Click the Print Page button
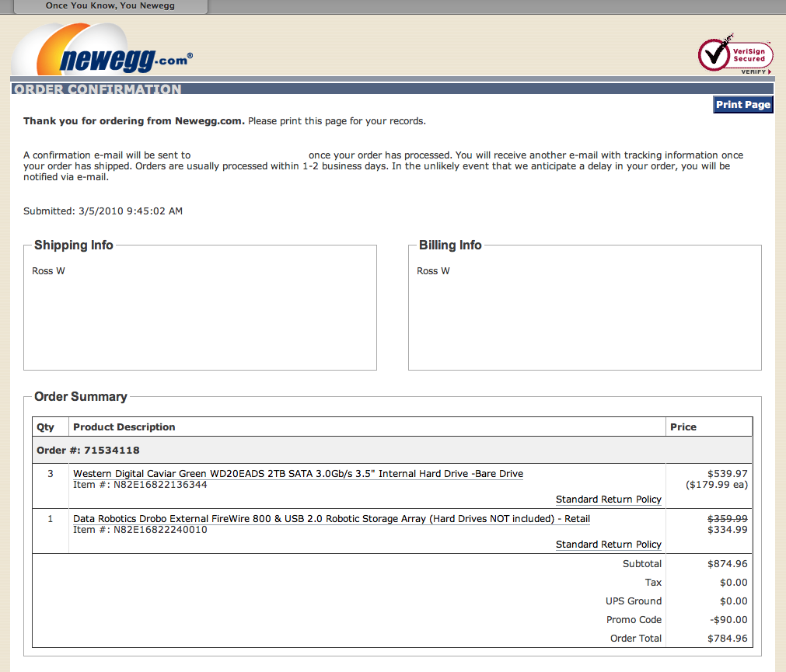This screenshot has height=672, width=786. 743,105
